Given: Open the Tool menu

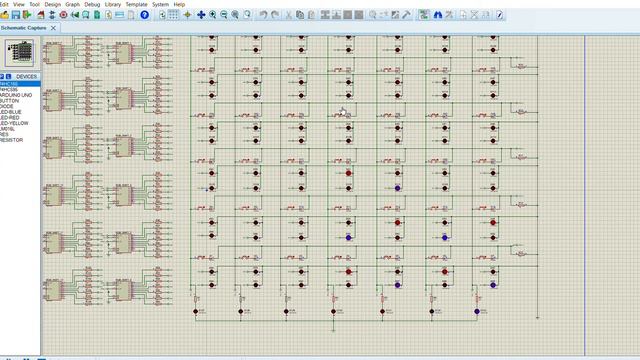Looking at the screenshot, I should tap(35, 4).
